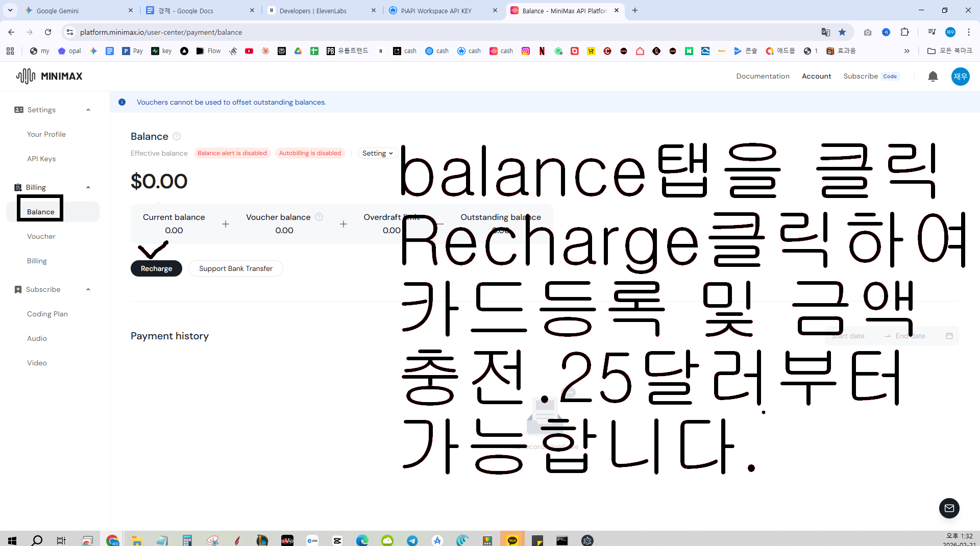
Task: Open the calendar icon in date range
Action: coord(949,336)
